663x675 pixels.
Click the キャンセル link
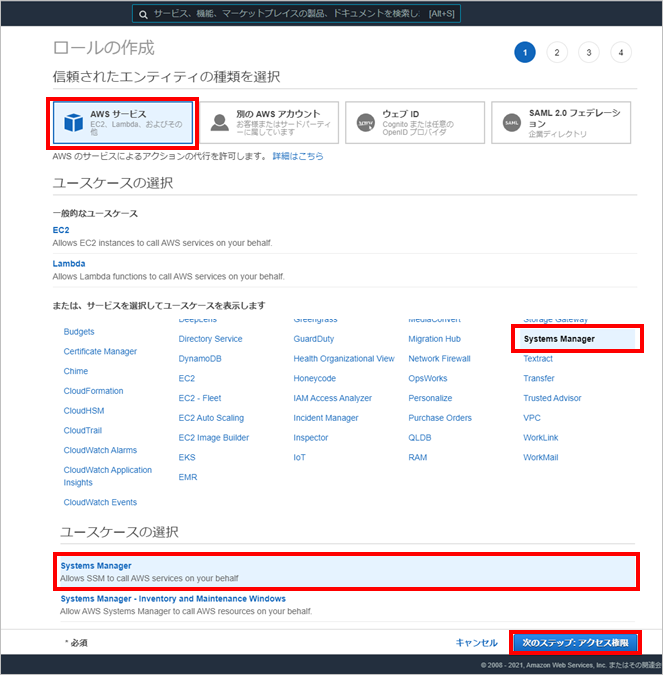click(x=477, y=643)
